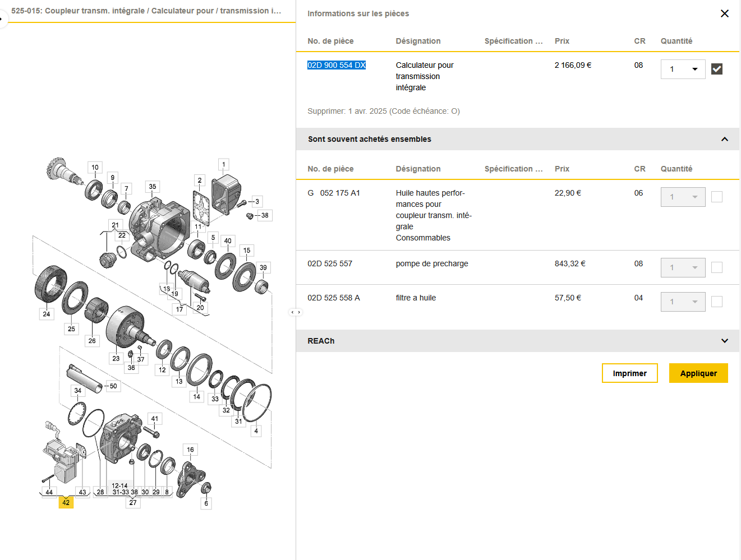Click part callout 35 on housing
Image resolution: width=741 pixels, height=560 pixels.
(x=153, y=187)
